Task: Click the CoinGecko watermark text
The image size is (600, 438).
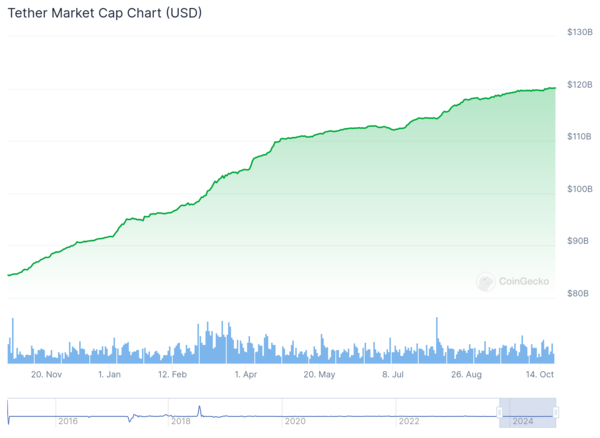Action: coord(523,283)
